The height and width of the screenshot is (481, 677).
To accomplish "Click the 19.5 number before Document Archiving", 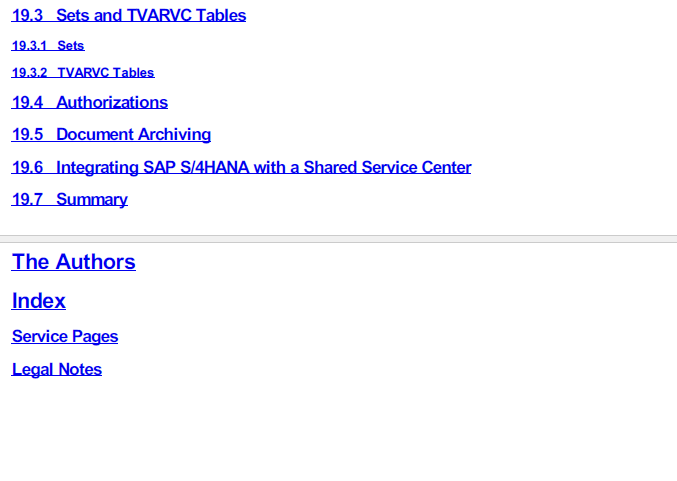I will (27, 134).
